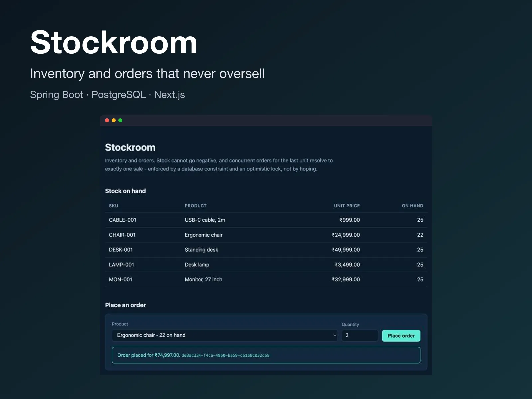
Task: Click unit price ₹999.00
Action: (x=350, y=220)
